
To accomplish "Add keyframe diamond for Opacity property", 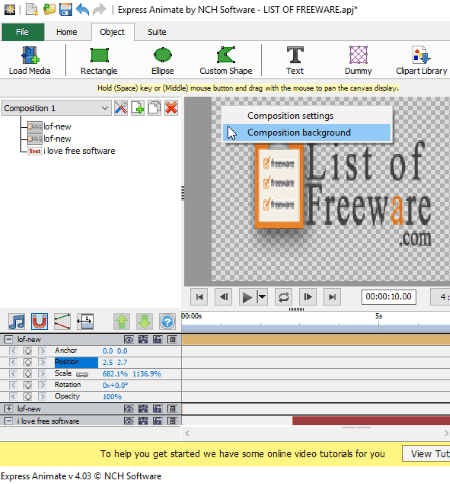I will [x=28, y=397].
